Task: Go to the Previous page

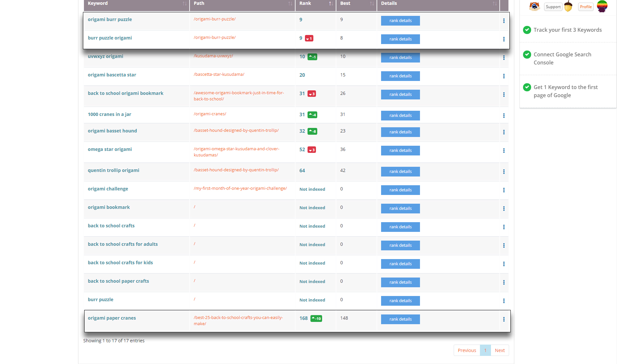Action: [x=467, y=350]
